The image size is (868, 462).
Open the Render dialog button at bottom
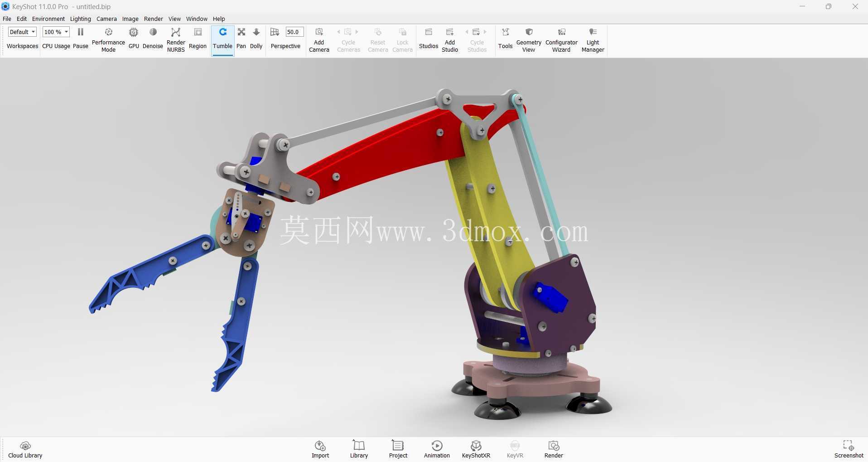554,449
